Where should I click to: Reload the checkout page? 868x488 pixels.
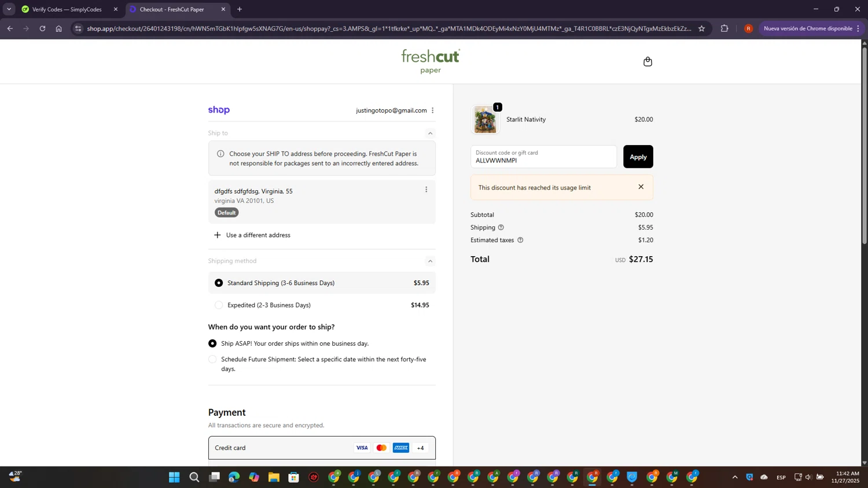(42, 28)
